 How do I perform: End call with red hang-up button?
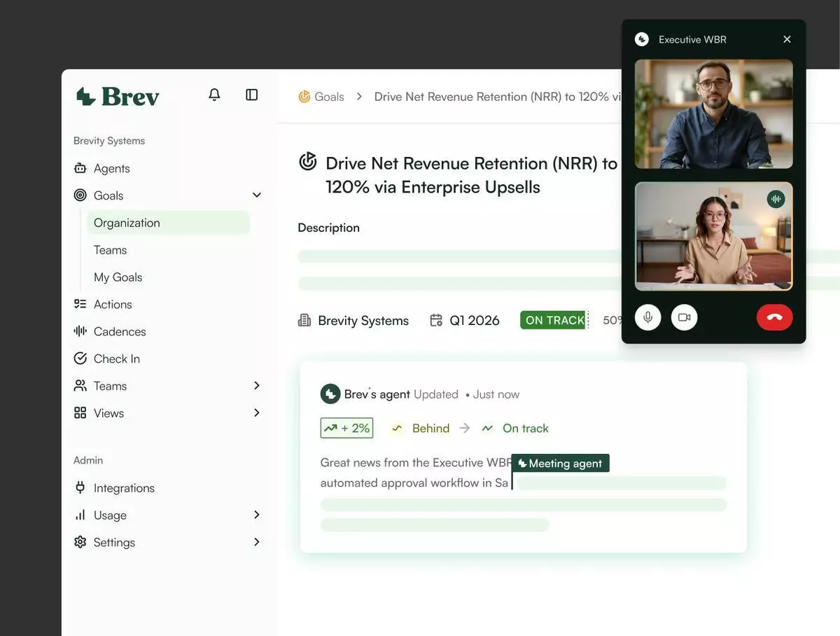point(774,317)
